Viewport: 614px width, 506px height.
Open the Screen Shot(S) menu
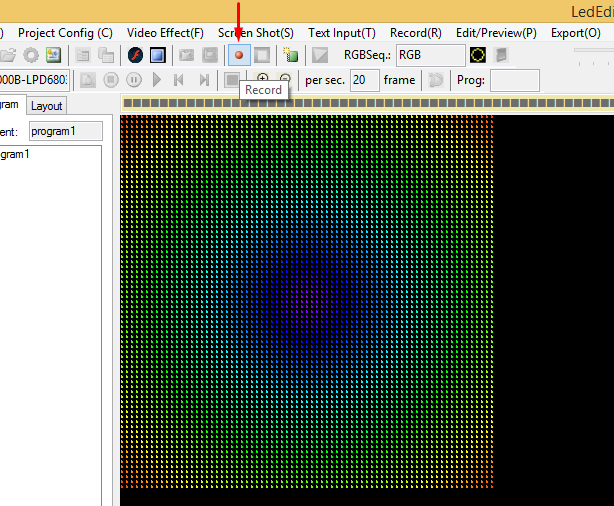256,33
